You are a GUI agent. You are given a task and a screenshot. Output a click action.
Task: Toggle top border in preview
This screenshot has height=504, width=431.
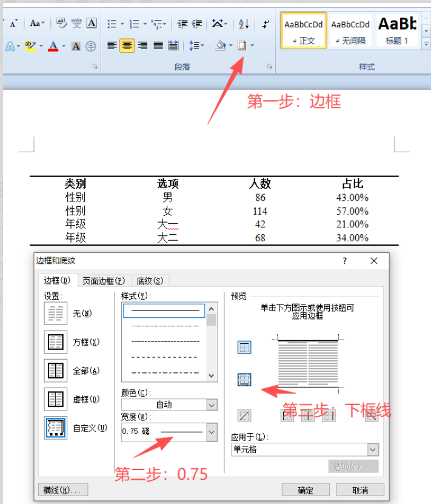pyautogui.click(x=244, y=347)
